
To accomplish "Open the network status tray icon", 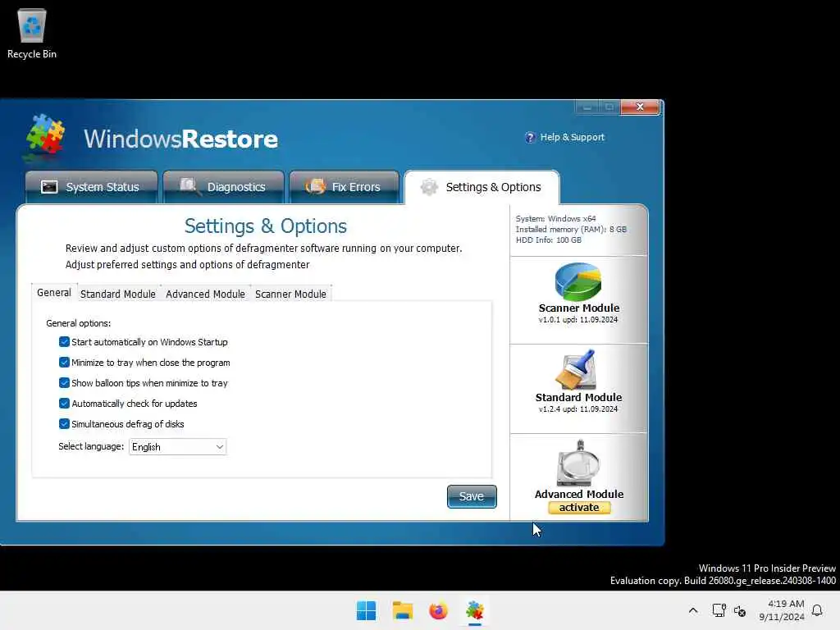I will 719,610.
